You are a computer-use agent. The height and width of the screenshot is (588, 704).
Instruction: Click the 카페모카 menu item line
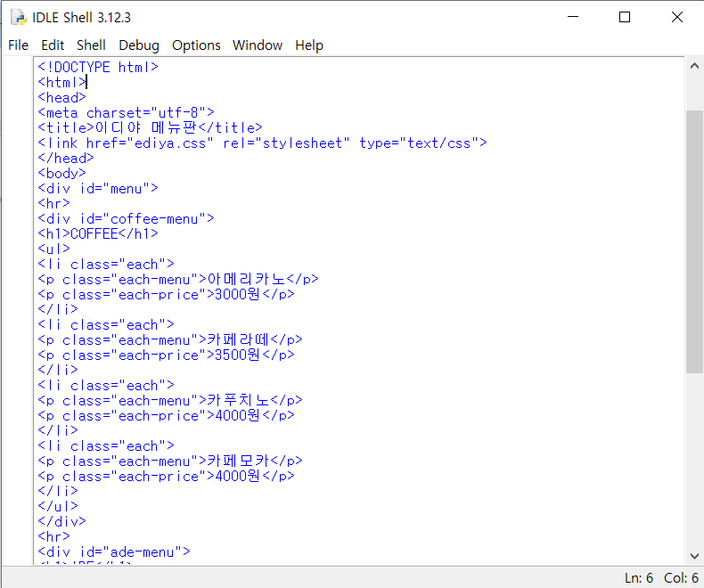[x=170, y=461]
